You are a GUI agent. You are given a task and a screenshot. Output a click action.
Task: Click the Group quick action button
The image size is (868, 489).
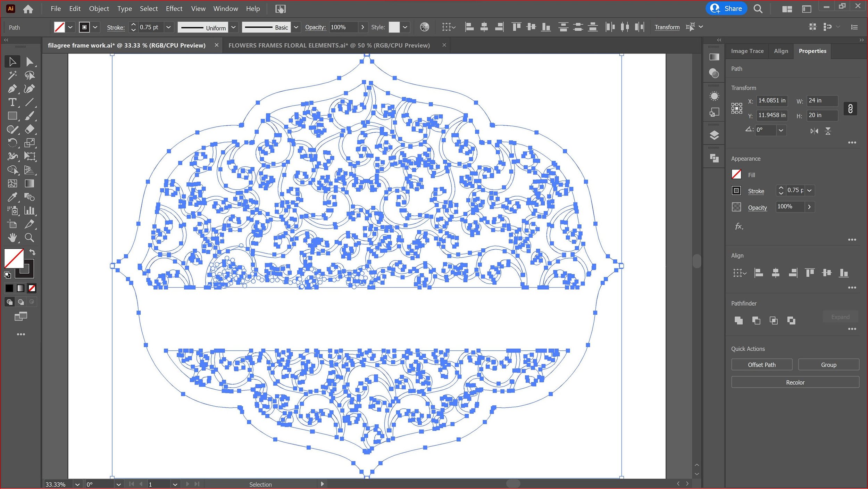(828, 365)
